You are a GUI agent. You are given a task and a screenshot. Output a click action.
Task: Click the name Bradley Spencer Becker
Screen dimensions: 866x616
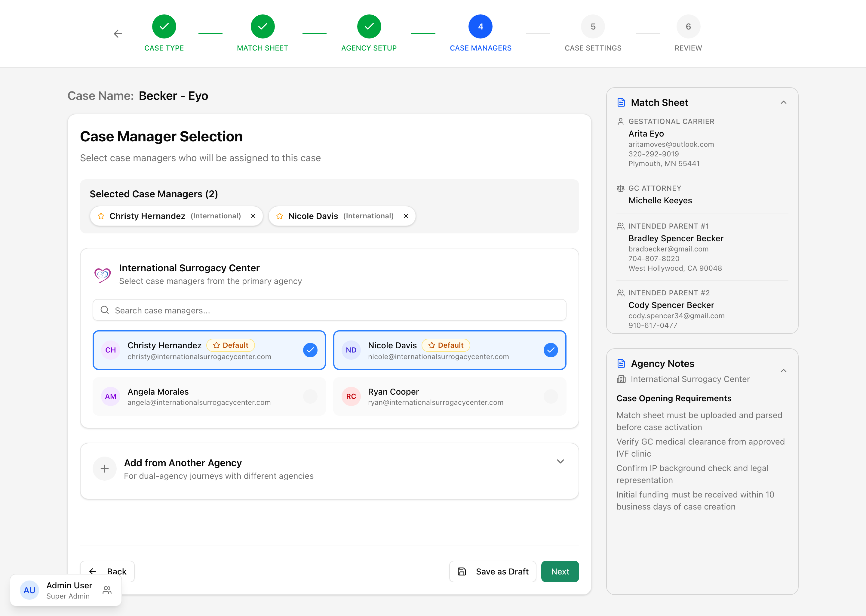pyautogui.click(x=676, y=238)
